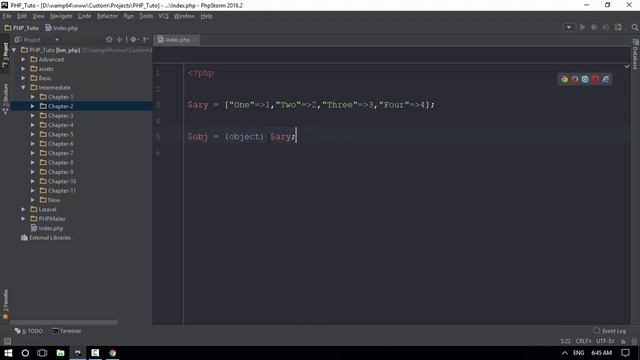The image size is (640, 360).
Task: Click Scroll from Source icon in Project panel
Action: pyautogui.click(x=109, y=40)
